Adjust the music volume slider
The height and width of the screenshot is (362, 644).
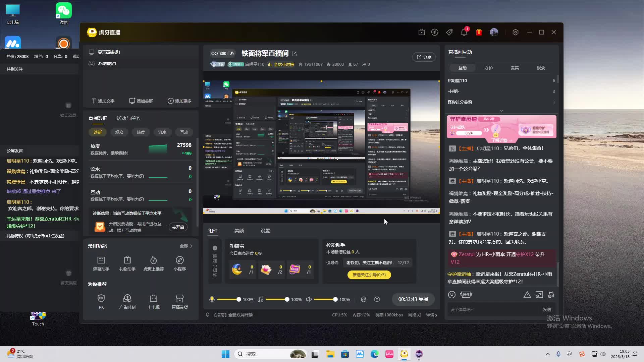(x=277, y=299)
